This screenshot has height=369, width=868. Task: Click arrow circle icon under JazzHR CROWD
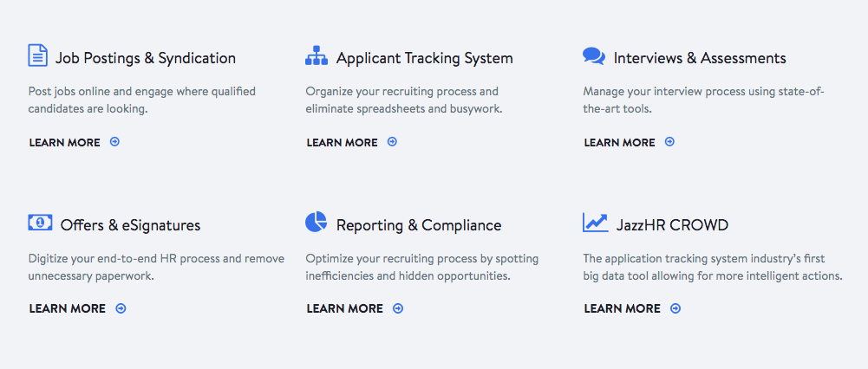(675, 308)
